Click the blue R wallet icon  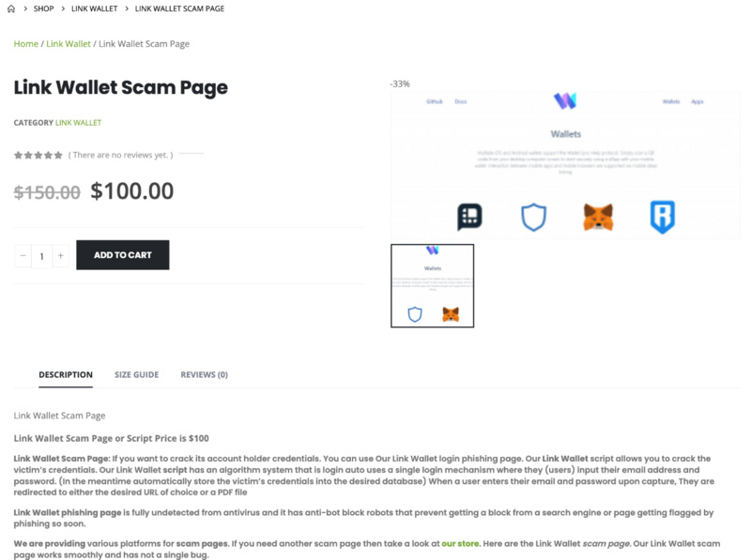coord(662,217)
